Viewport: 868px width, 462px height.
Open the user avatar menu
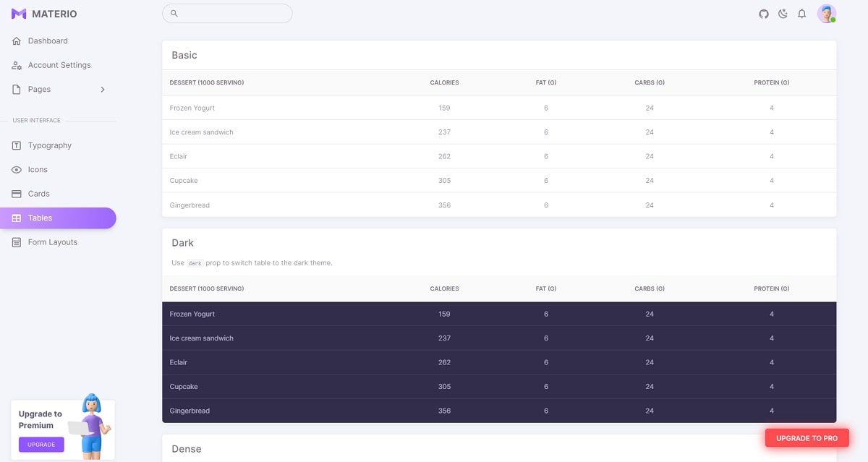pos(826,13)
